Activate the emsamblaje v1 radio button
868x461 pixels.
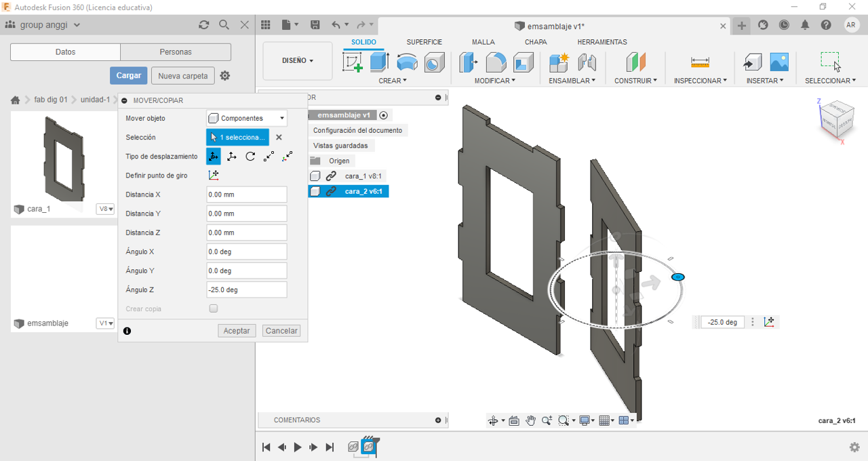click(x=383, y=115)
